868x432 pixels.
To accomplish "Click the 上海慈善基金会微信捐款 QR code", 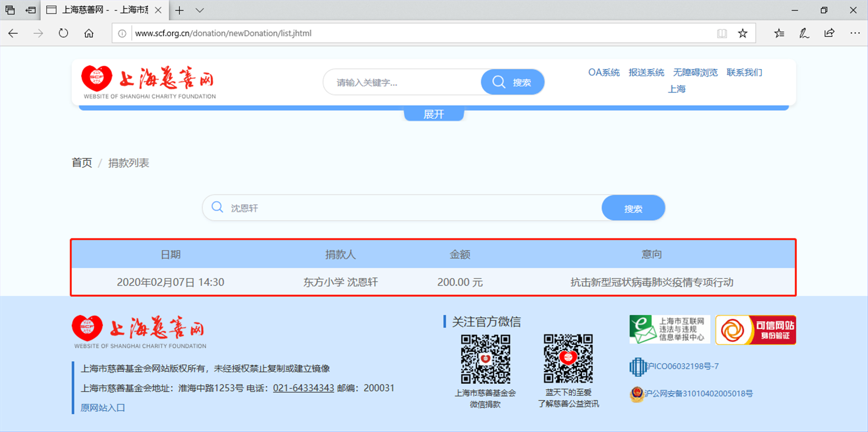I will tap(485, 359).
